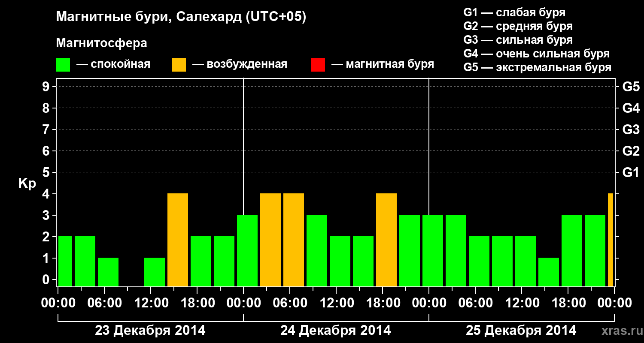The height and width of the screenshot is (343, 644).
Task: Click the 'G4' label on right axis
Action: click(631, 108)
